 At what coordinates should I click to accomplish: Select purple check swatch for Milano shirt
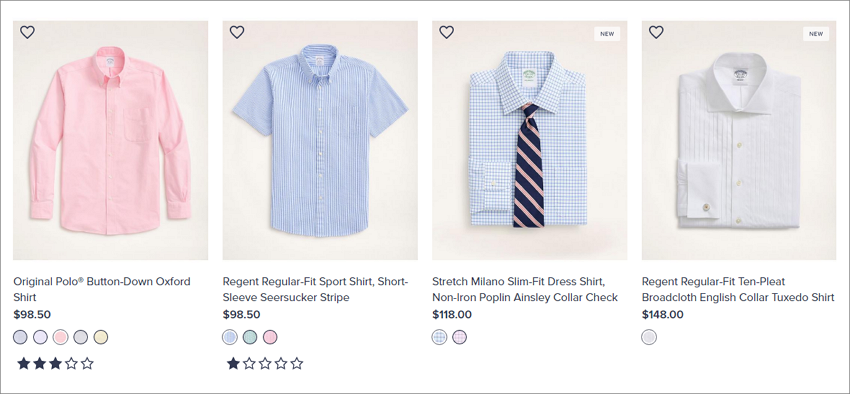459,337
